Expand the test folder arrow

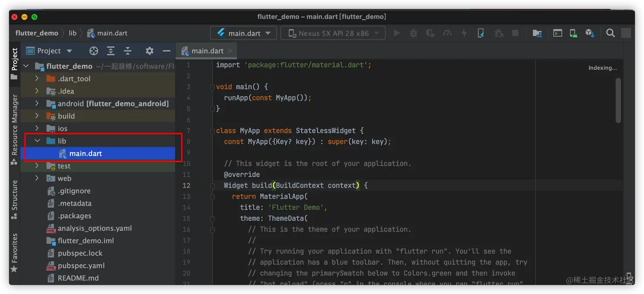pos(37,166)
